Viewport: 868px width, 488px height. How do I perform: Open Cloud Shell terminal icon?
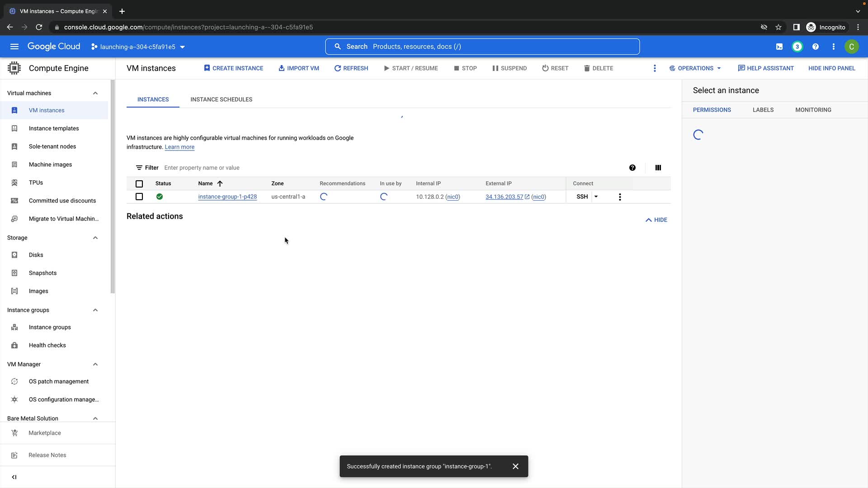pos(779,47)
